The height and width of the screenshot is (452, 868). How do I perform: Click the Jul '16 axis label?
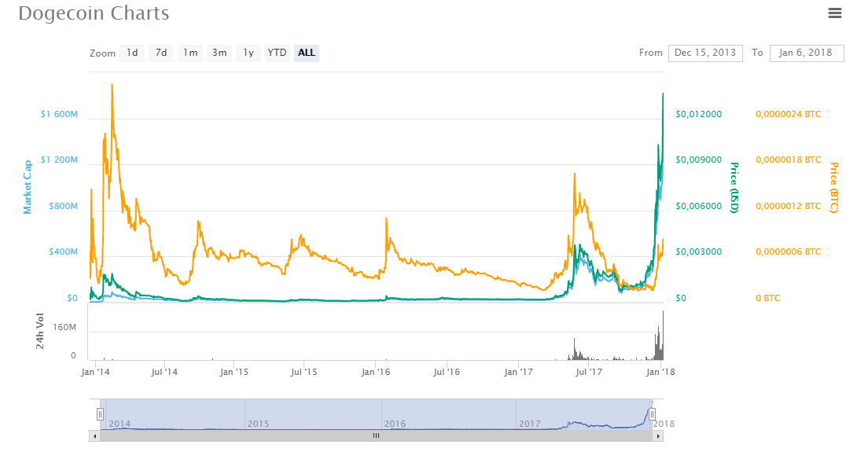447,372
